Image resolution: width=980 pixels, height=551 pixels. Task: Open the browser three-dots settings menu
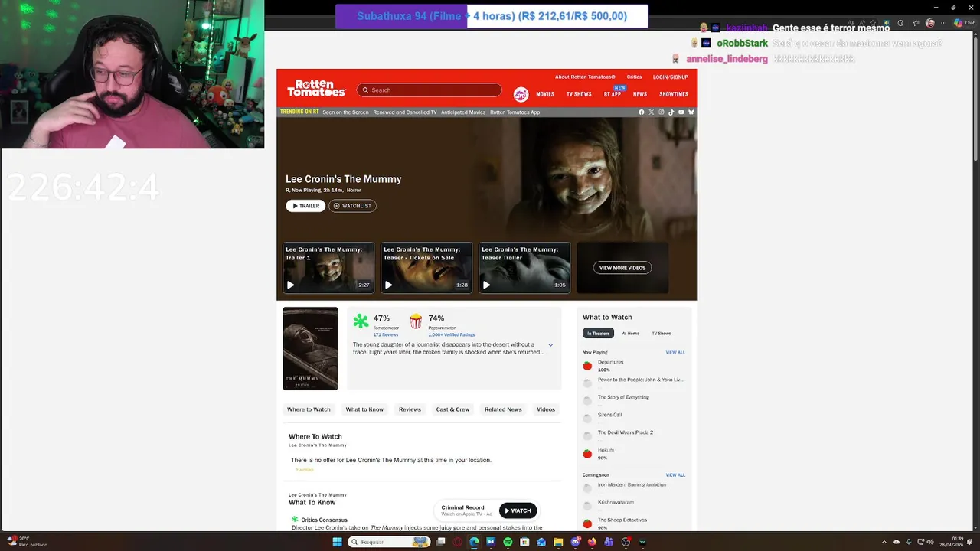point(944,23)
